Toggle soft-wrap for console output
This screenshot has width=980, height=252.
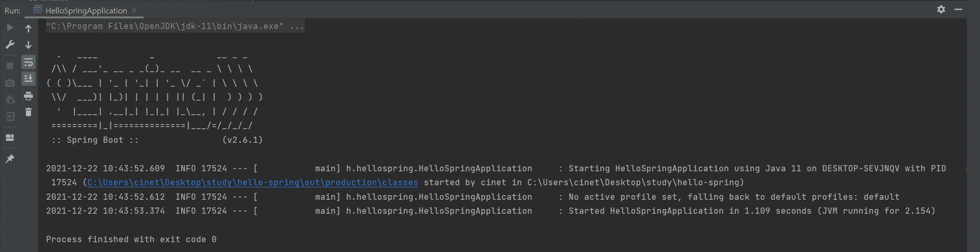[x=28, y=63]
